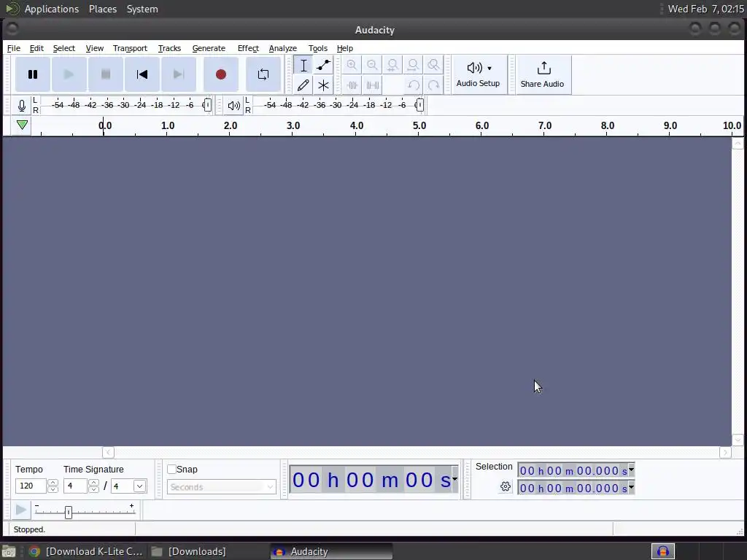Open the View menu

(x=94, y=48)
